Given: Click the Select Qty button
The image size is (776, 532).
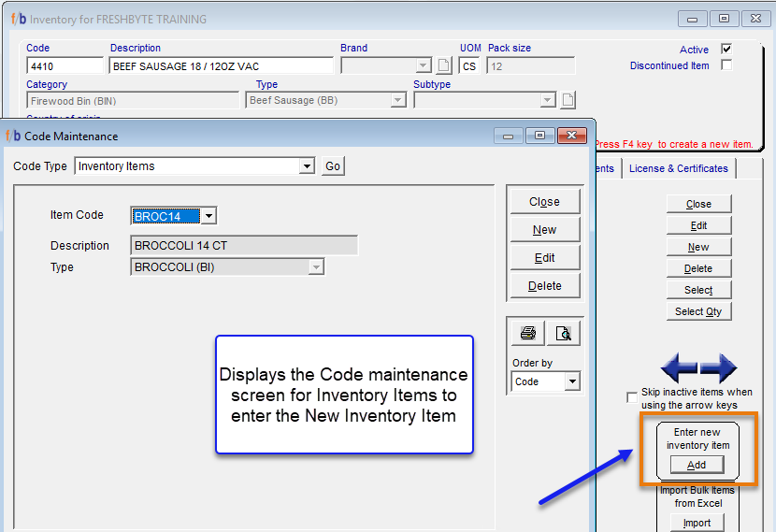Looking at the screenshot, I should click(x=698, y=311).
